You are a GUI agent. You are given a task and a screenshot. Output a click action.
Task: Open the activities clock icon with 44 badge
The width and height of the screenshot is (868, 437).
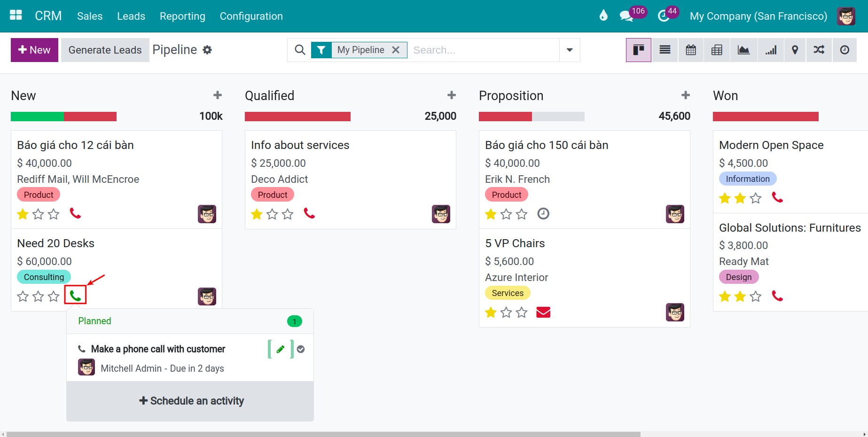pos(663,16)
